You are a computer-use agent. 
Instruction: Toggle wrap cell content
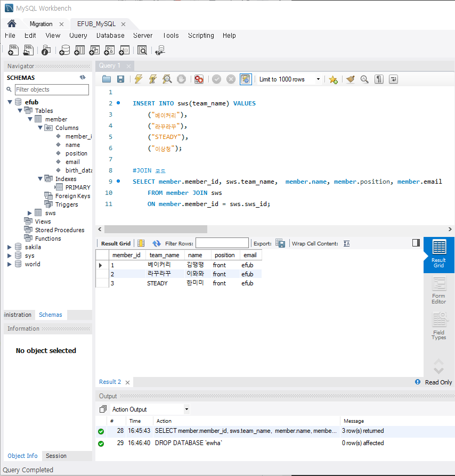346,243
